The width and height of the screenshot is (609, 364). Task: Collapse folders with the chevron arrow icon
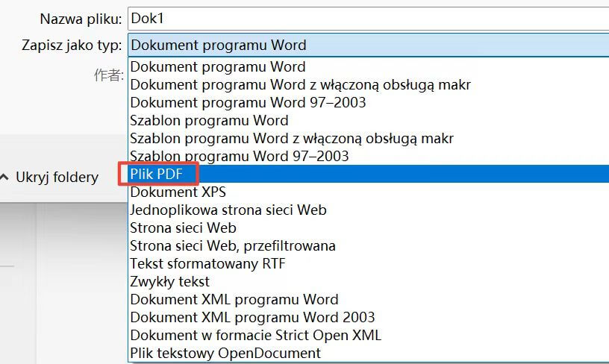coord(4,178)
